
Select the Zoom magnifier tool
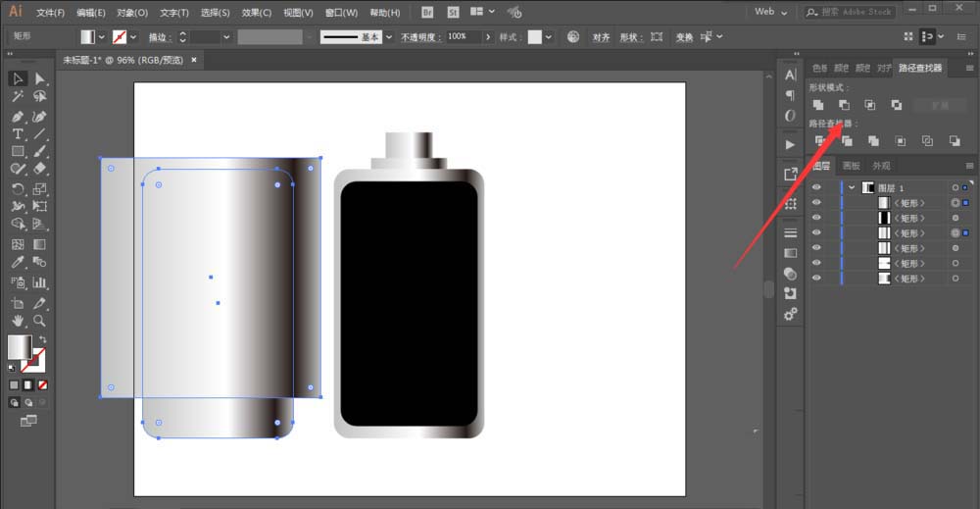tap(40, 321)
